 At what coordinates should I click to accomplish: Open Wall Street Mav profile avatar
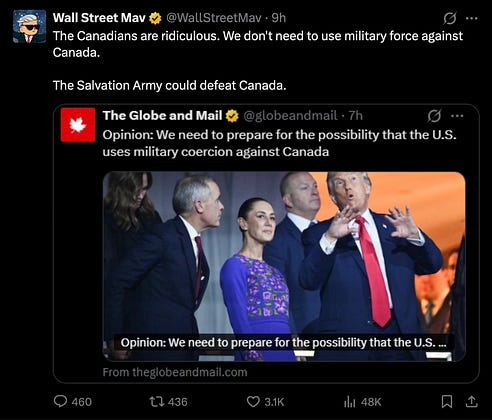pyautogui.click(x=29, y=26)
